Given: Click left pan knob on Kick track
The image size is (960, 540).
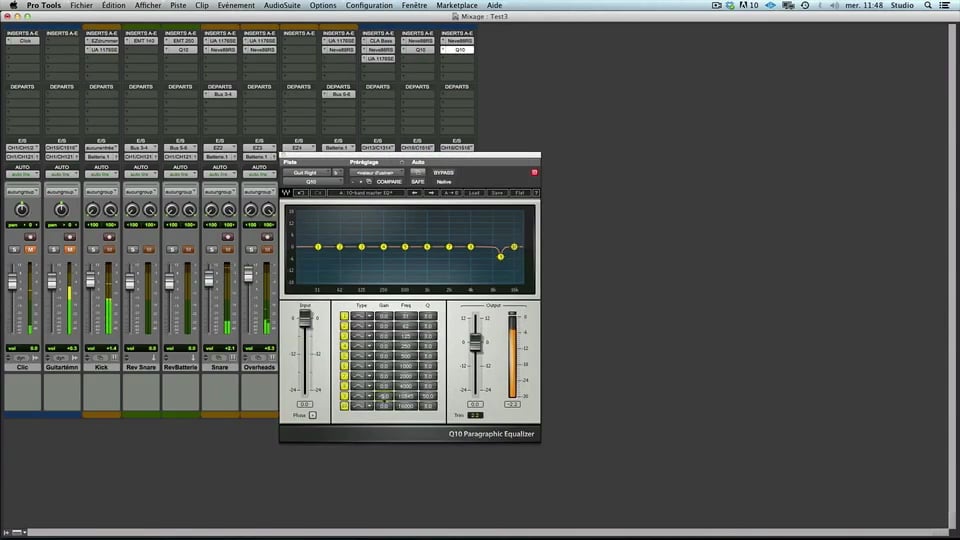Looking at the screenshot, I should point(93,211).
